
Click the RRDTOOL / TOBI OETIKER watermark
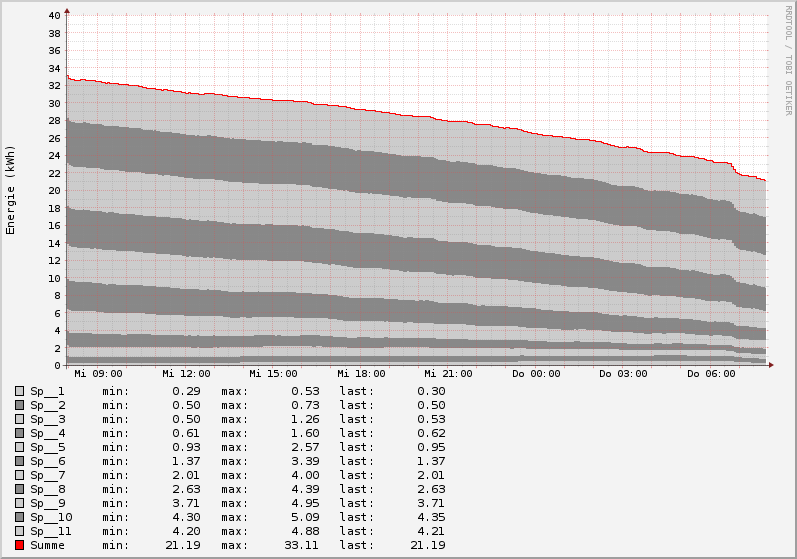(788, 60)
